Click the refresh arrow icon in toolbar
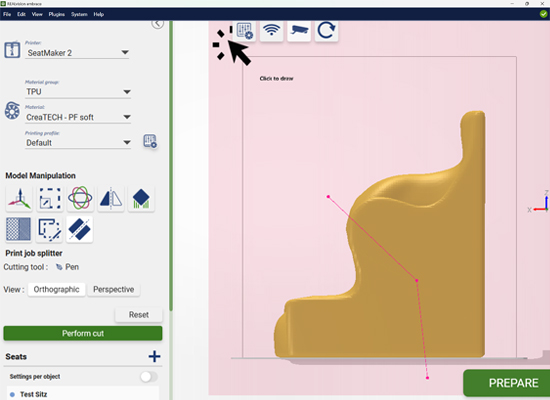Screen dimensions: 550x400 (x=326, y=31)
